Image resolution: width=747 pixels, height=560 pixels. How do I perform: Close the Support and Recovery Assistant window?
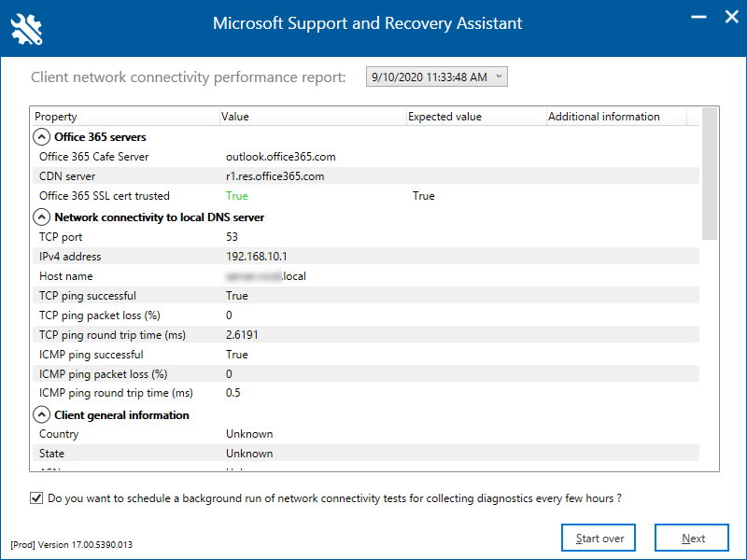tap(732, 17)
